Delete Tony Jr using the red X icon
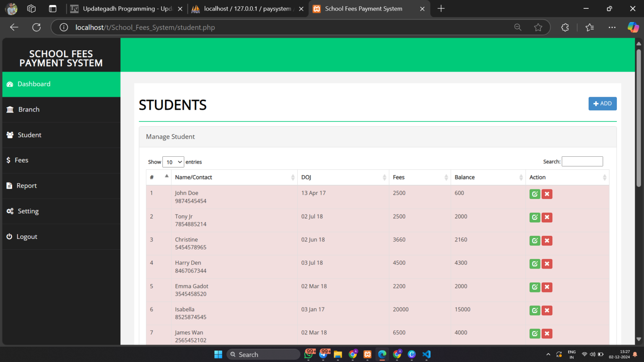This screenshot has height=362, width=644. (547, 217)
